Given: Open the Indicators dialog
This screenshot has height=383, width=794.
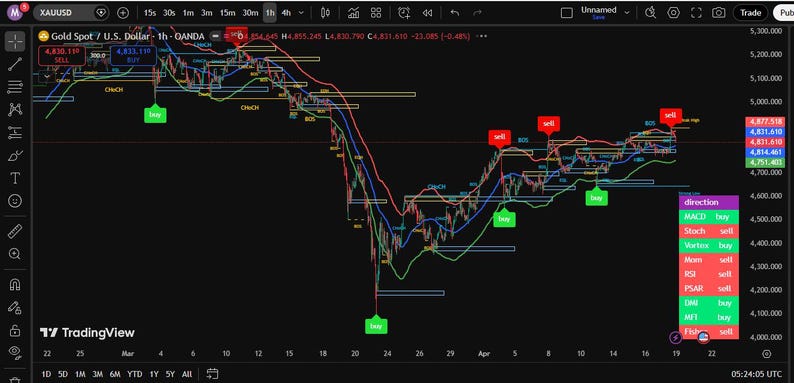Looking at the screenshot, I should [353, 13].
